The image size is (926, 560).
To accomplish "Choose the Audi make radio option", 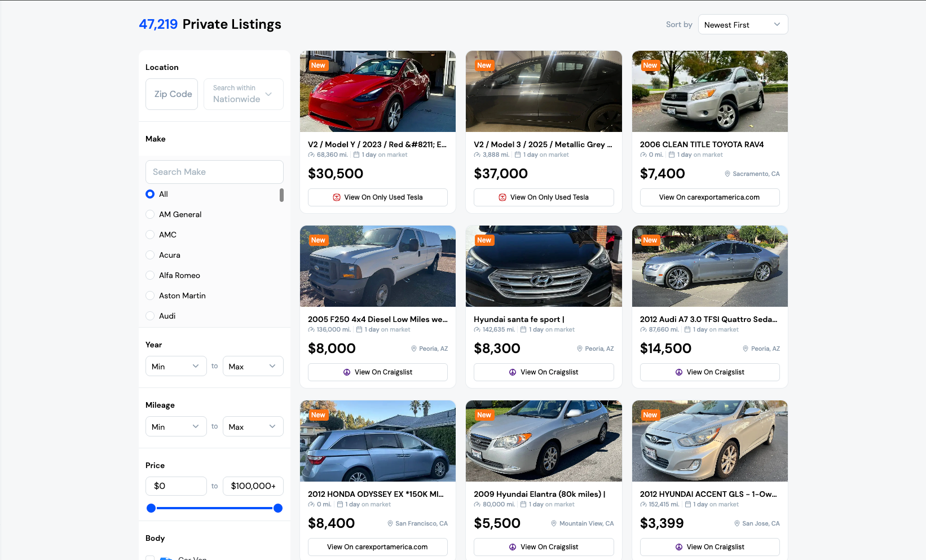I will tap(150, 316).
